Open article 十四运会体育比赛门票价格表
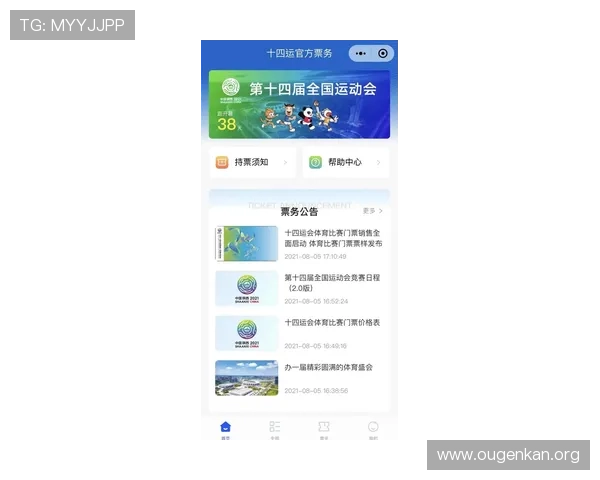600x480 pixels. [332, 323]
